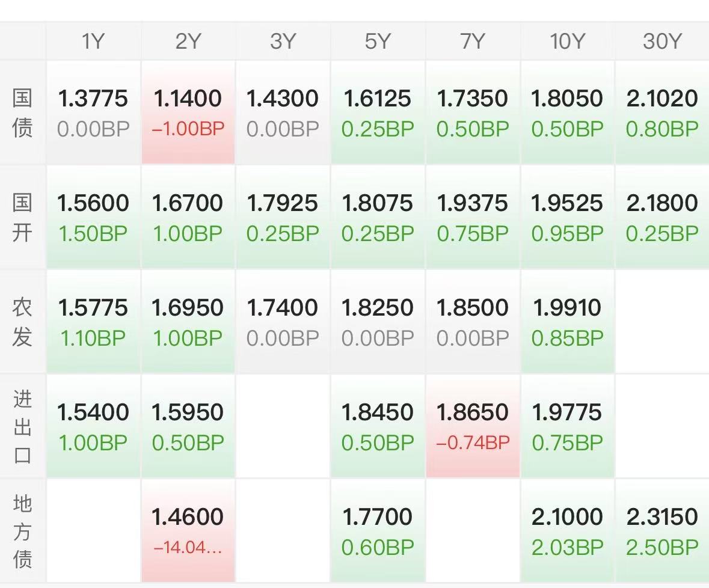Open the 国债 2Y cell showing 1.1400
709x588 pixels.
(x=188, y=112)
